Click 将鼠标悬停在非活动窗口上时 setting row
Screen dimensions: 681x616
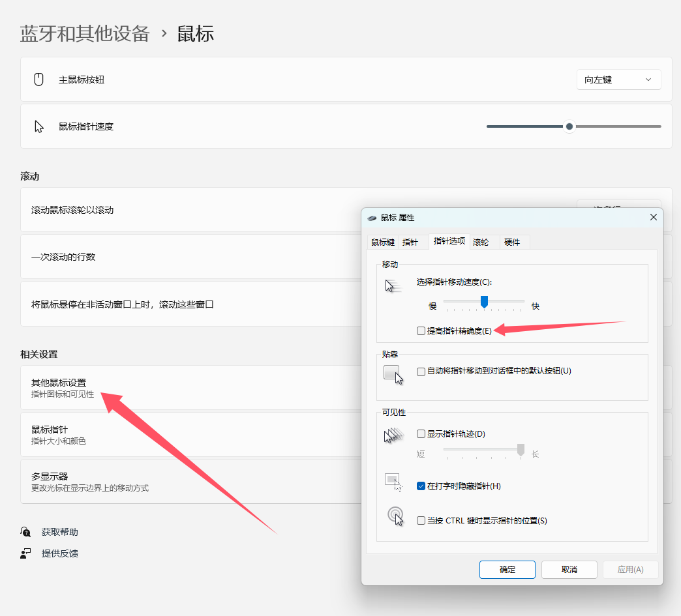coord(191,304)
